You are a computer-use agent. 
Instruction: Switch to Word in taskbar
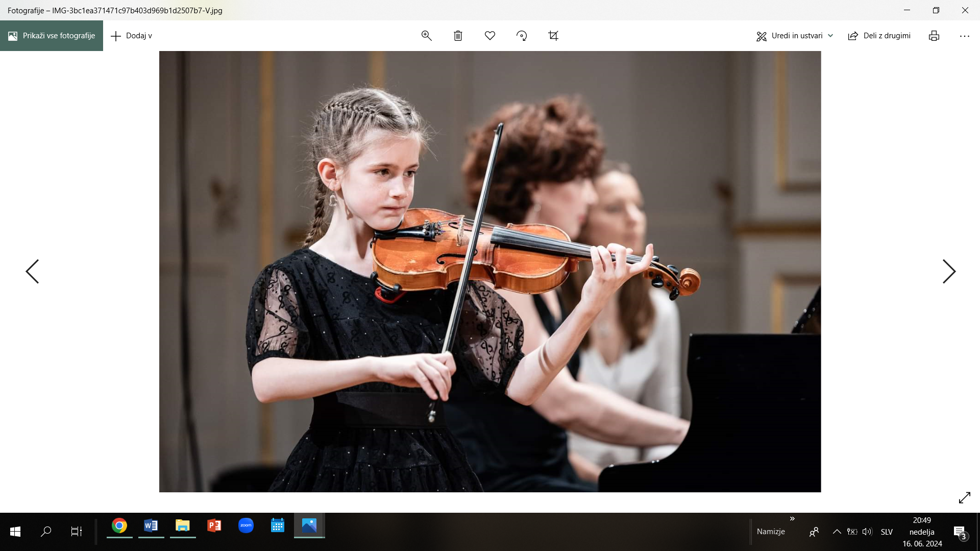tap(151, 526)
